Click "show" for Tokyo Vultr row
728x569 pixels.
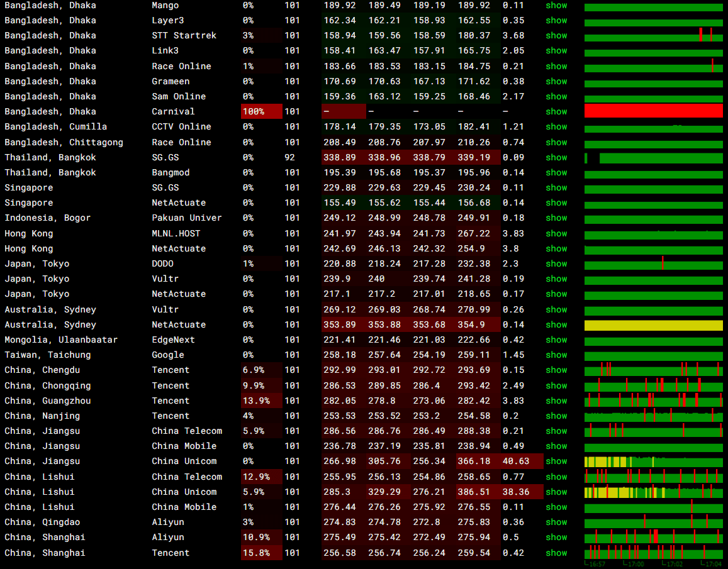[x=556, y=279]
